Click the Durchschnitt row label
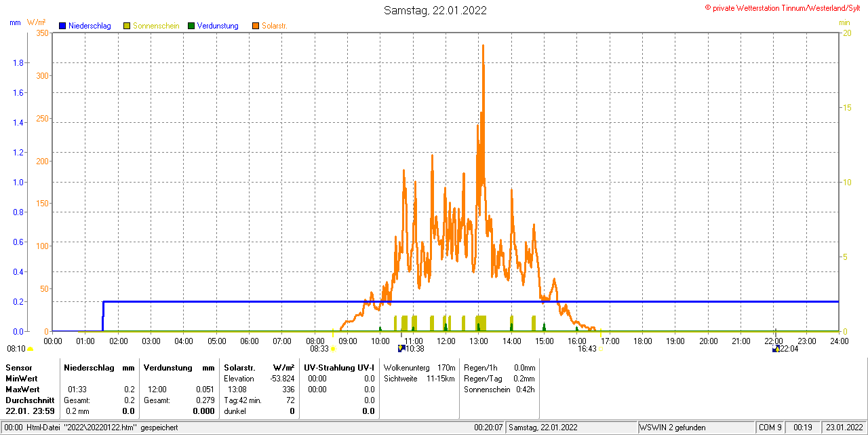This screenshot has width=868, height=435. [30, 400]
